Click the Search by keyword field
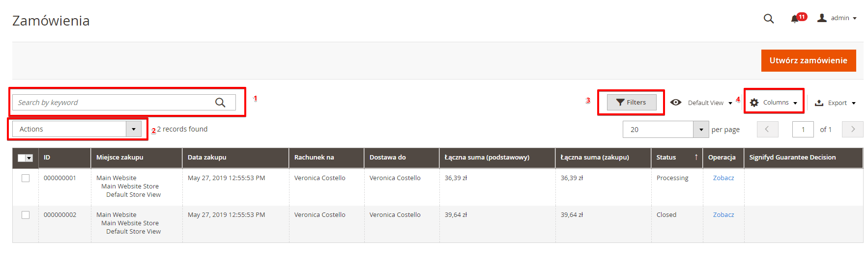 (x=113, y=102)
